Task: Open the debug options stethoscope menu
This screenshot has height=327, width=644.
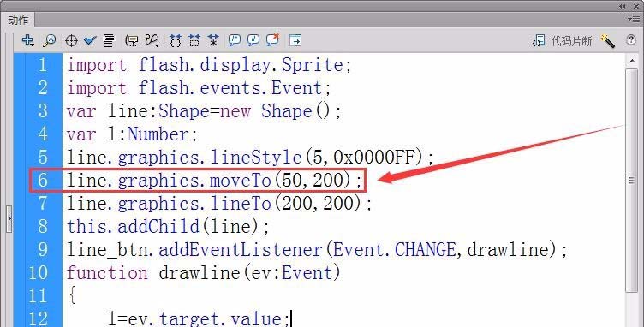Action: point(152,40)
